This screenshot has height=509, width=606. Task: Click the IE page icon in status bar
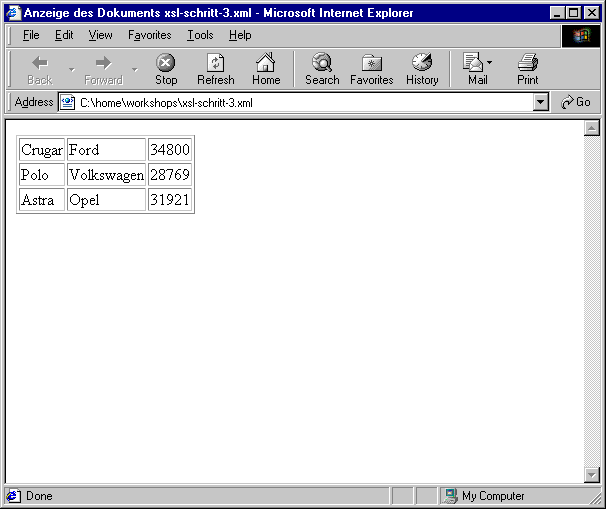pos(12,496)
